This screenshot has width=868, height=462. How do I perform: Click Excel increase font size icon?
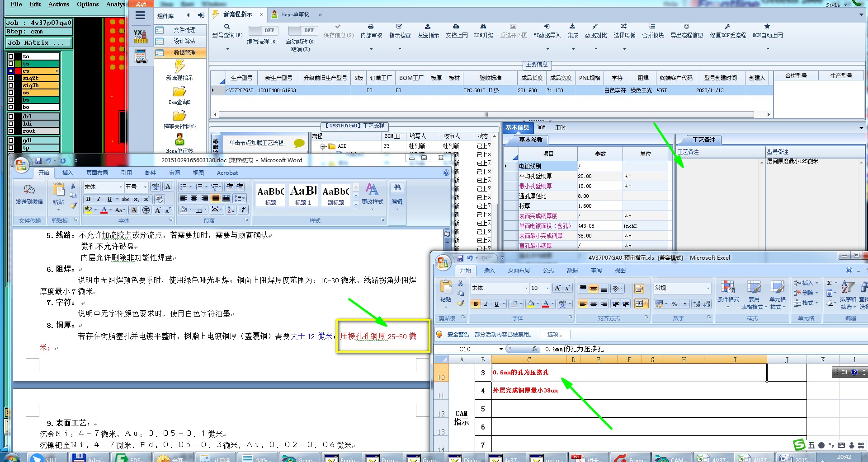point(557,288)
